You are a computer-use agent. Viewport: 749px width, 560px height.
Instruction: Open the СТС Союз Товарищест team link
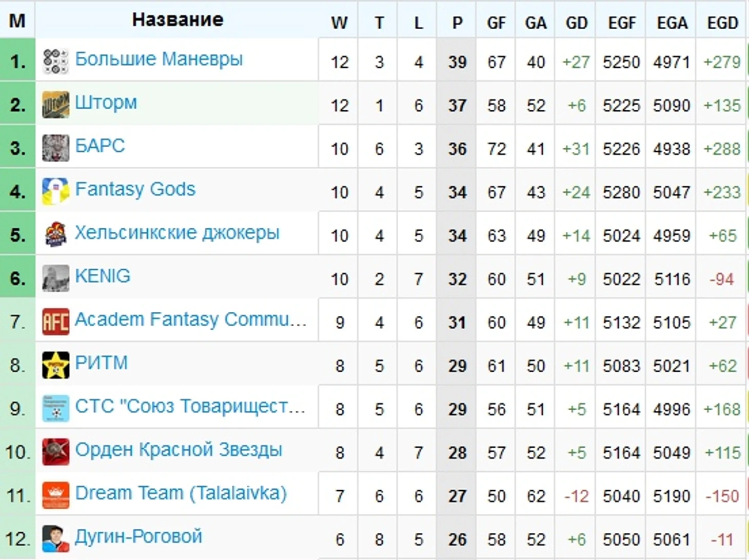tap(190, 406)
